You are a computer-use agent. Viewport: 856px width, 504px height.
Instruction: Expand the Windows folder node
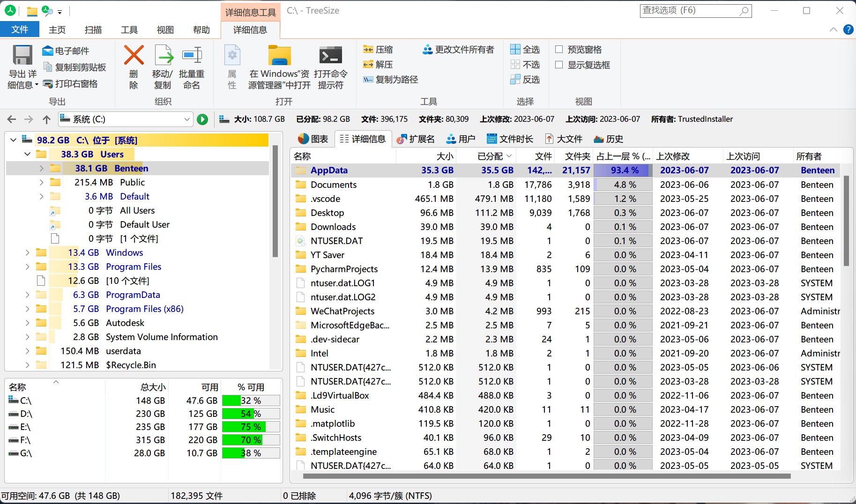pyautogui.click(x=27, y=252)
